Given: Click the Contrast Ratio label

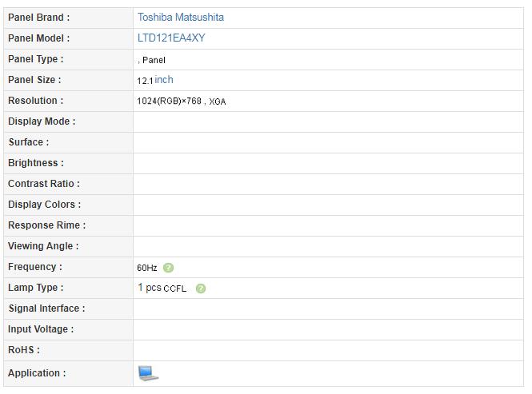Looking at the screenshot, I should point(44,184).
